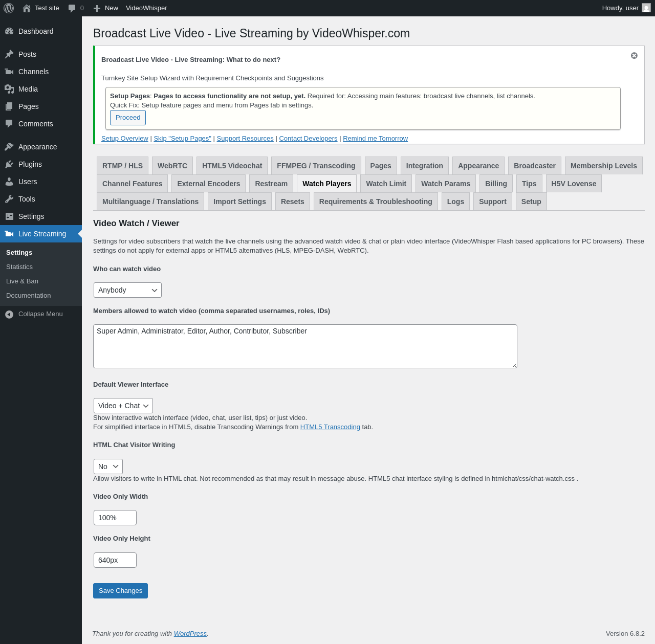Viewport: 655px width, 644px height.
Task: Open the Watch Params tab
Action: pyautogui.click(x=446, y=184)
